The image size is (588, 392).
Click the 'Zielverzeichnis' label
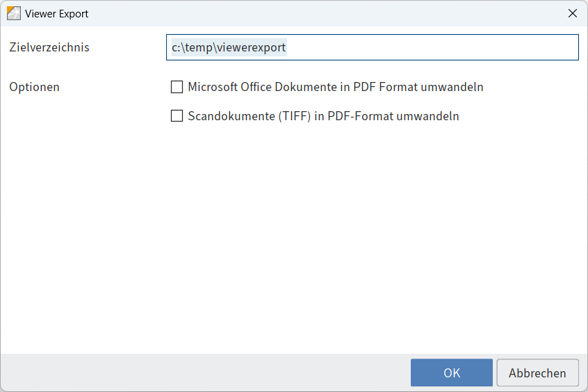click(x=49, y=48)
